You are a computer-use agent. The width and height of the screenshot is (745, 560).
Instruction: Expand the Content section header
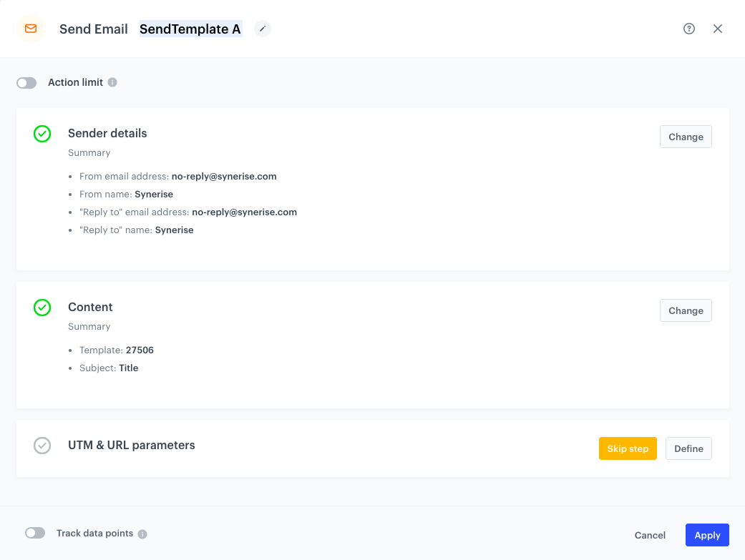90,307
